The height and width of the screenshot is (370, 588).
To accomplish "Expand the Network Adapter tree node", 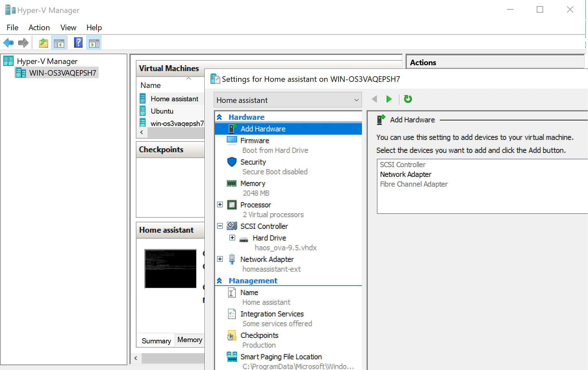I will [x=220, y=259].
